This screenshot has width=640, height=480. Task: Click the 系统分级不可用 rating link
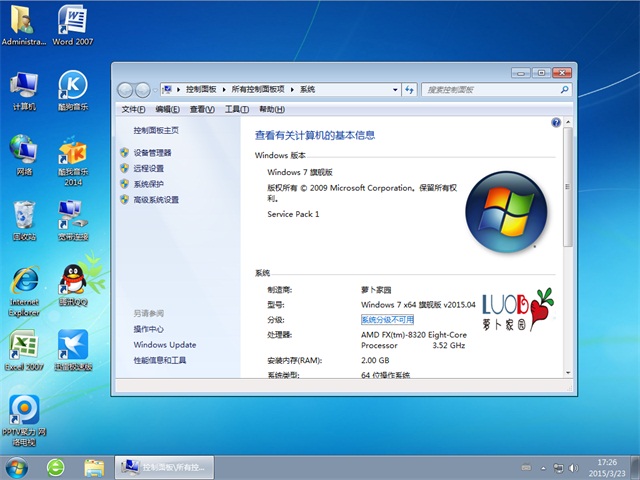387,320
